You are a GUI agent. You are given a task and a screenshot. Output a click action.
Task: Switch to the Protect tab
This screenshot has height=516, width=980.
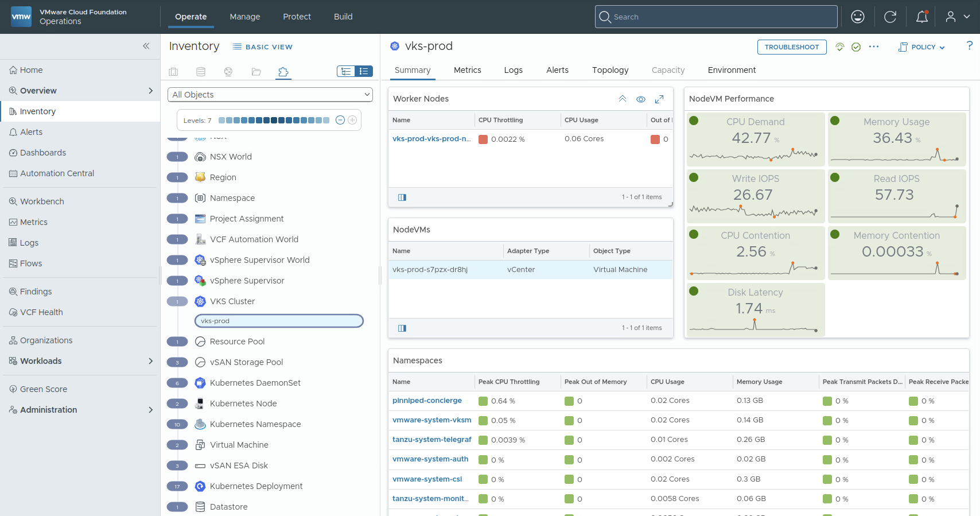pyautogui.click(x=297, y=17)
